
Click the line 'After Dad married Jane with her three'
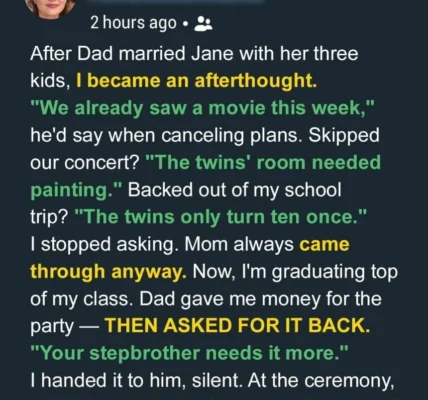[x=194, y=54]
